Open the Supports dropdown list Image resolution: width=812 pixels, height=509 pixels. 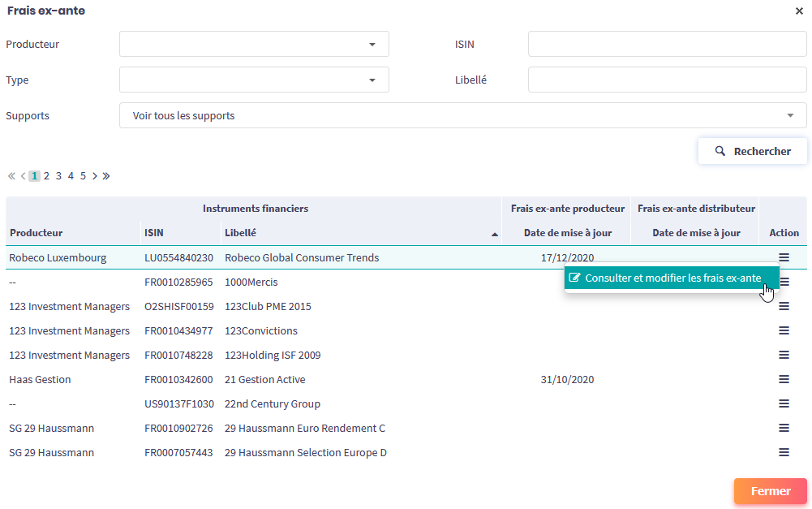tap(462, 116)
